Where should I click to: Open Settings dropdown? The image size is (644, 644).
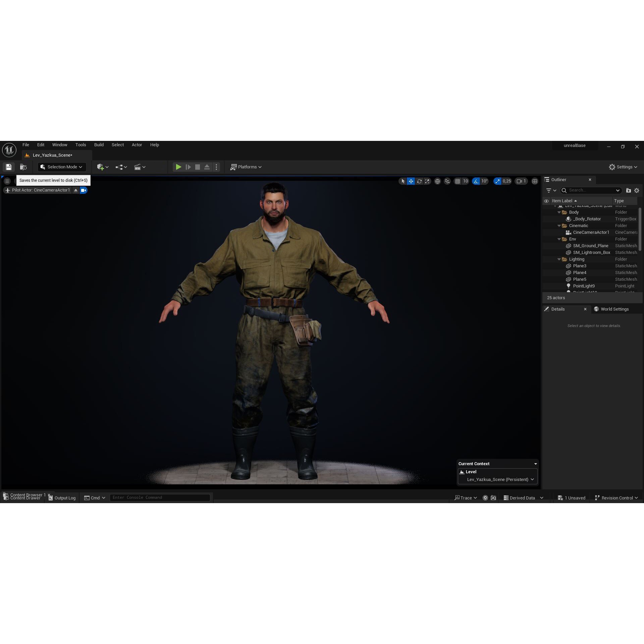pos(623,167)
